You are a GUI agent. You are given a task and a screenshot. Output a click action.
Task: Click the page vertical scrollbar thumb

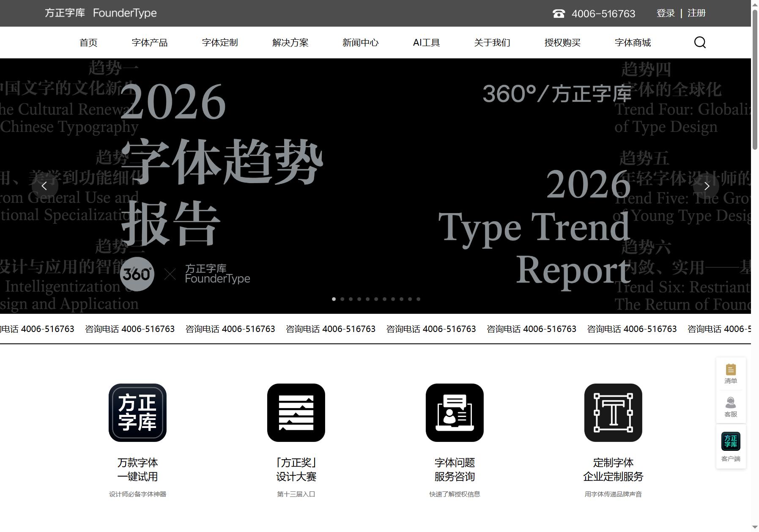pos(755,79)
